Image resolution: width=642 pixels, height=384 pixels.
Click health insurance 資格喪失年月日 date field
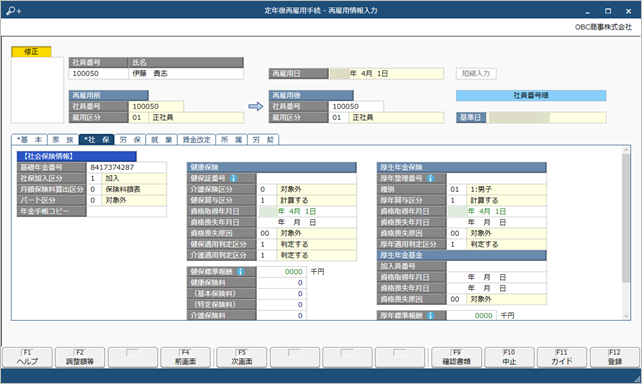[x=307, y=222]
